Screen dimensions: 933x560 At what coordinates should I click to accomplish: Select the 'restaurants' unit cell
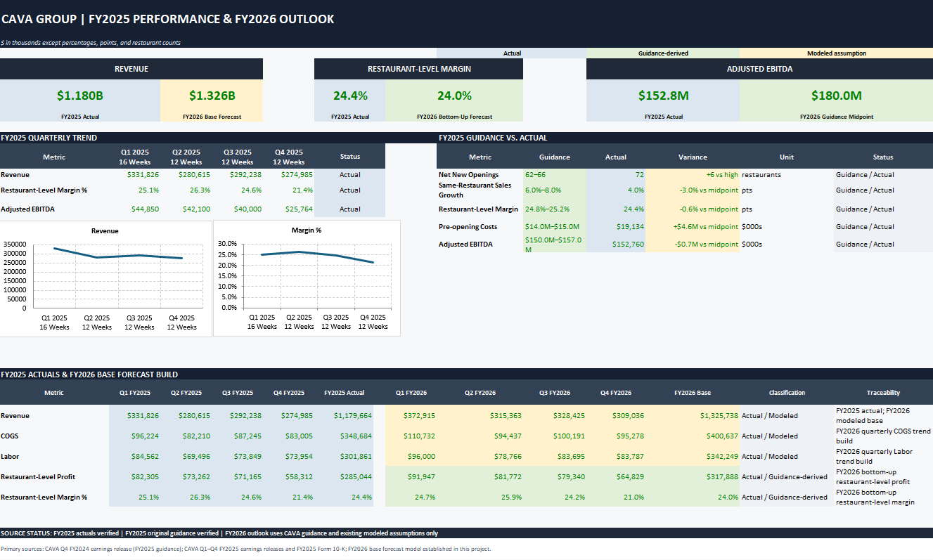pos(787,174)
